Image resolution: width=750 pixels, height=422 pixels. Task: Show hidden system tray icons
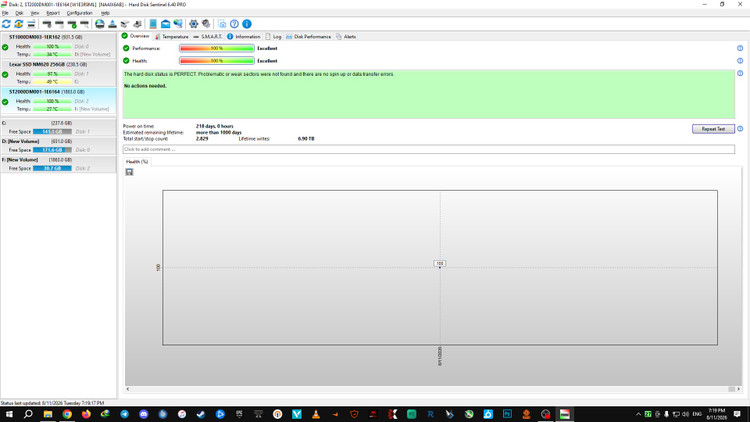point(638,414)
